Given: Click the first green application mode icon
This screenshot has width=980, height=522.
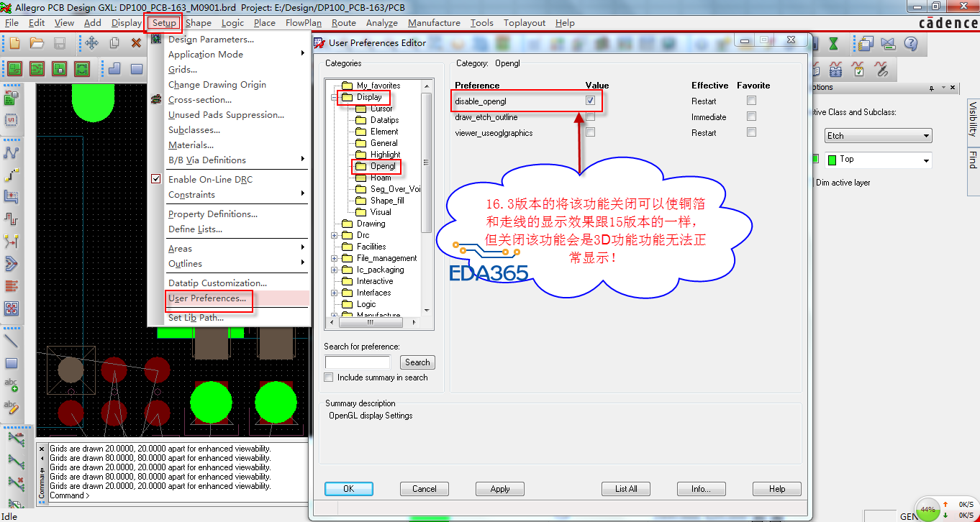Looking at the screenshot, I should [x=14, y=69].
